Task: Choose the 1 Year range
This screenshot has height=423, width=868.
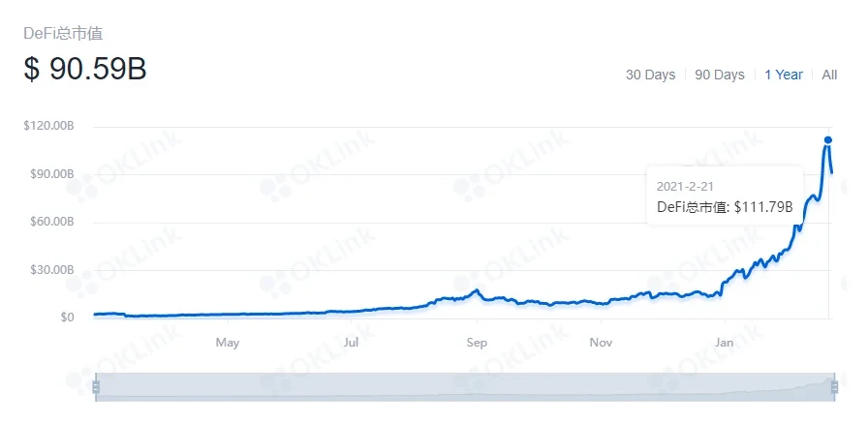Action: (783, 75)
